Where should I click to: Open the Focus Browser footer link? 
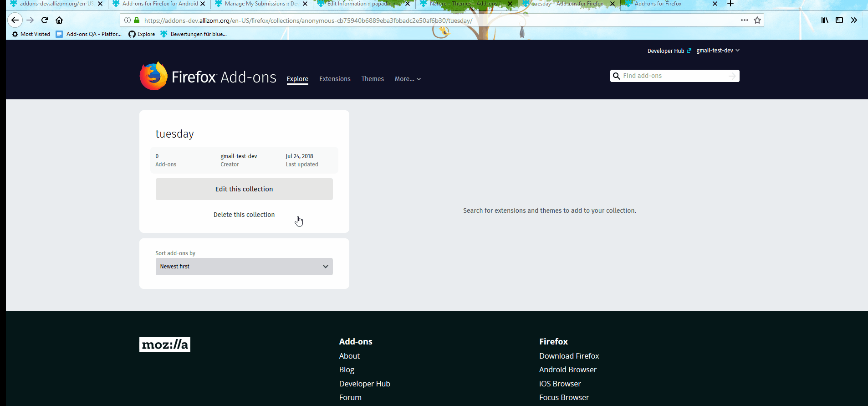564,397
